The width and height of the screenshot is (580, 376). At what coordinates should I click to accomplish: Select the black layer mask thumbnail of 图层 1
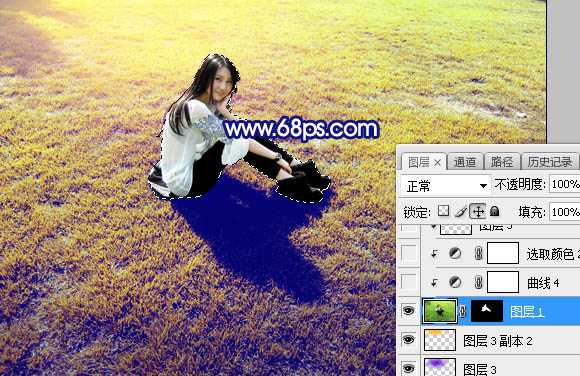487,311
